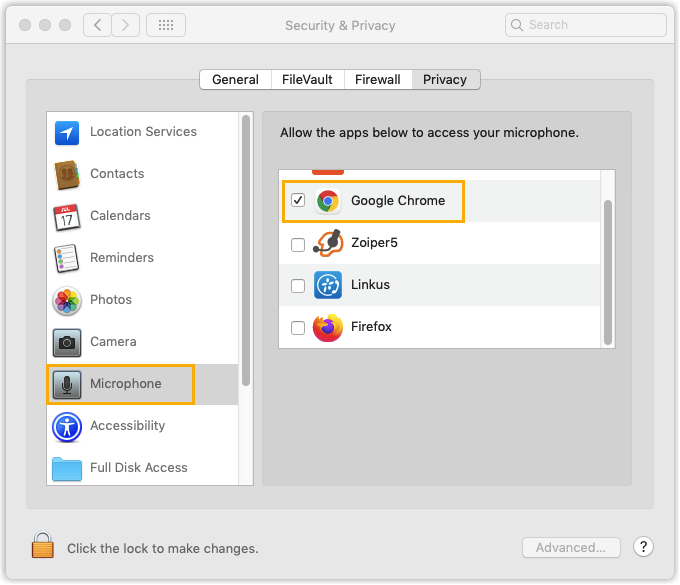This screenshot has height=585, width=680.
Task: Click the red close window button
Action: coord(25,25)
